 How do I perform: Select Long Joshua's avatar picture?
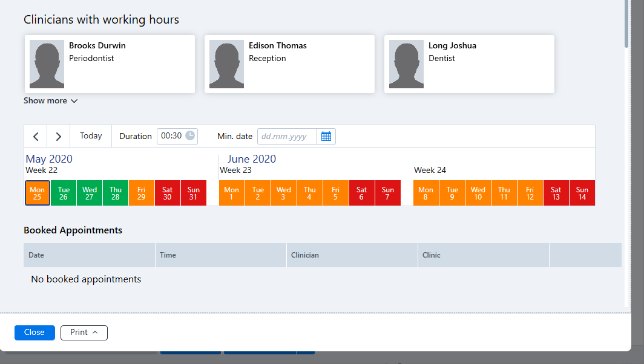[x=407, y=64]
